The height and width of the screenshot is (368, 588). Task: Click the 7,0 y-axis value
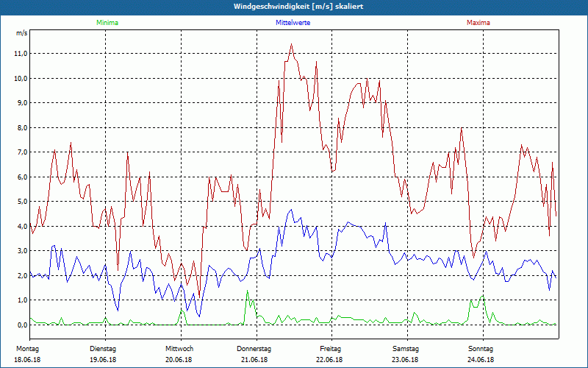23,152
